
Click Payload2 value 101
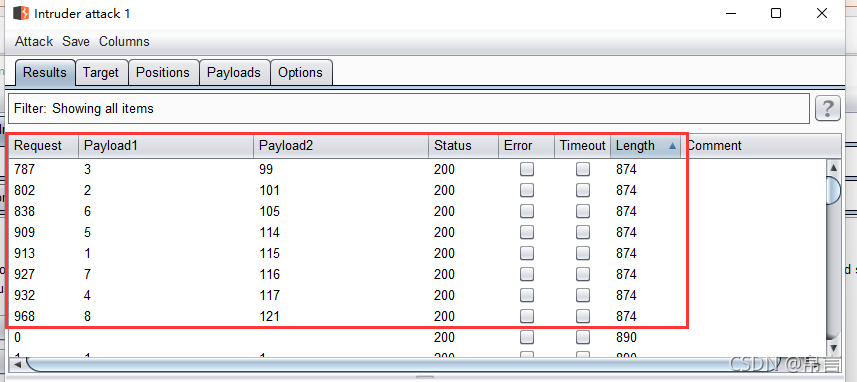269,191
